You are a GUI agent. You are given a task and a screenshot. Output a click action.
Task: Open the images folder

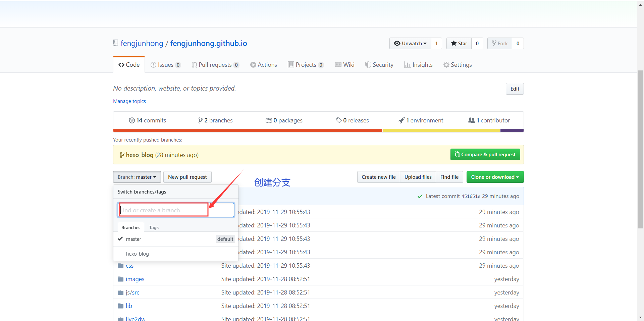click(x=135, y=279)
